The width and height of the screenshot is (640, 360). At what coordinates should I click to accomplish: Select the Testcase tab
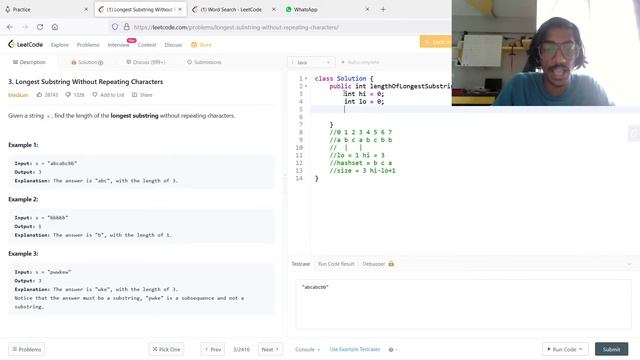click(301, 264)
